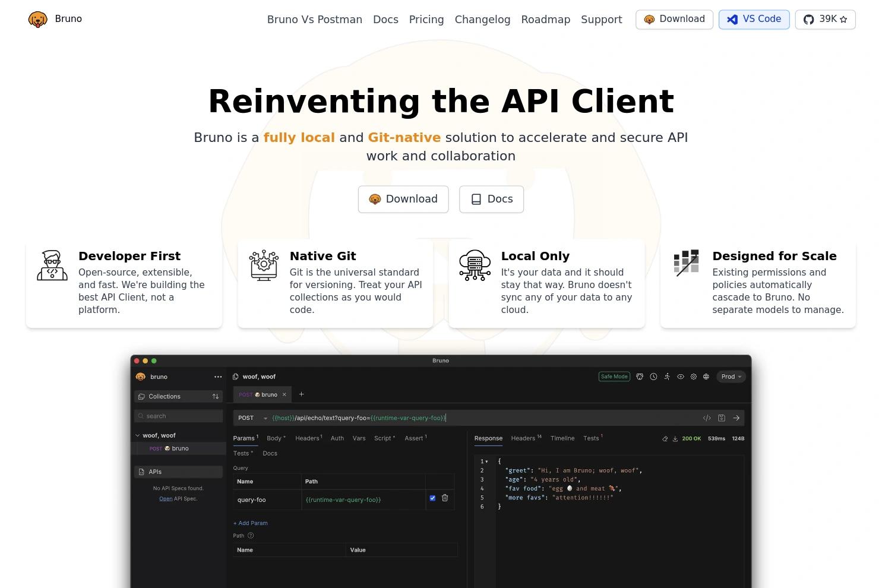This screenshot has height=588, width=882.
Task: Open Docs from the hero book button
Action: (x=491, y=199)
